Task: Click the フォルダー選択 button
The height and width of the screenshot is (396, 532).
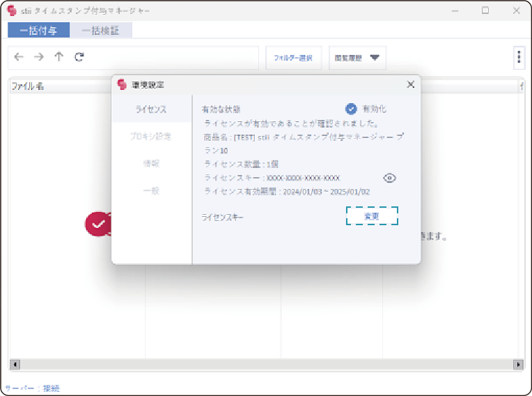Action: (x=292, y=59)
